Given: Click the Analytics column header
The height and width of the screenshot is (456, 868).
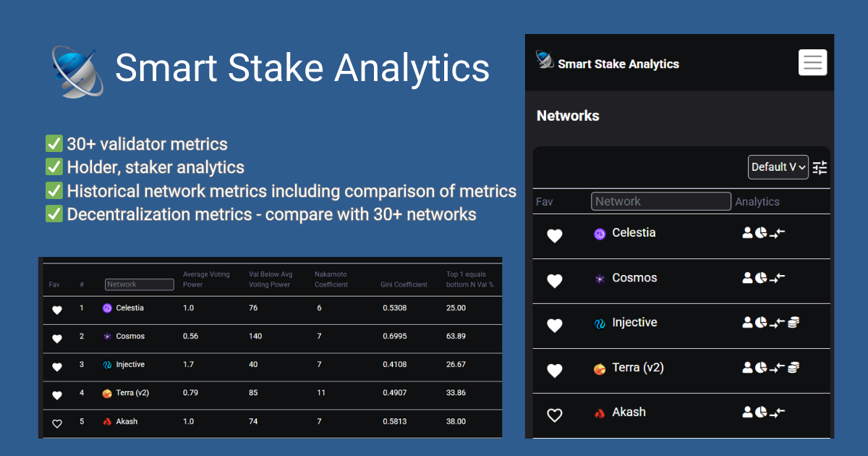Looking at the screenshot, I should tap(757, 201).
